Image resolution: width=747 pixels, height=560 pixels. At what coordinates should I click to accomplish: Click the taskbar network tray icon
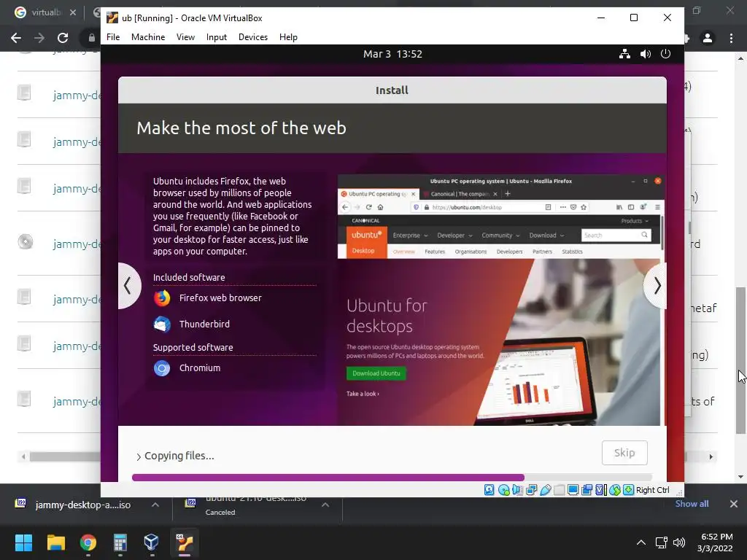[x=661, y=542]
